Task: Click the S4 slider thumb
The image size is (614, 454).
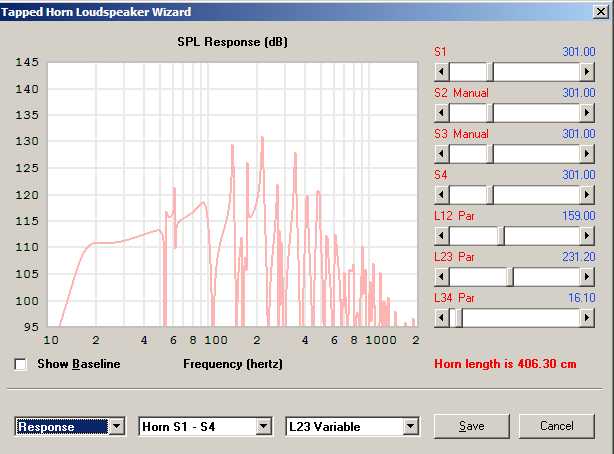Action: point(490,195)
